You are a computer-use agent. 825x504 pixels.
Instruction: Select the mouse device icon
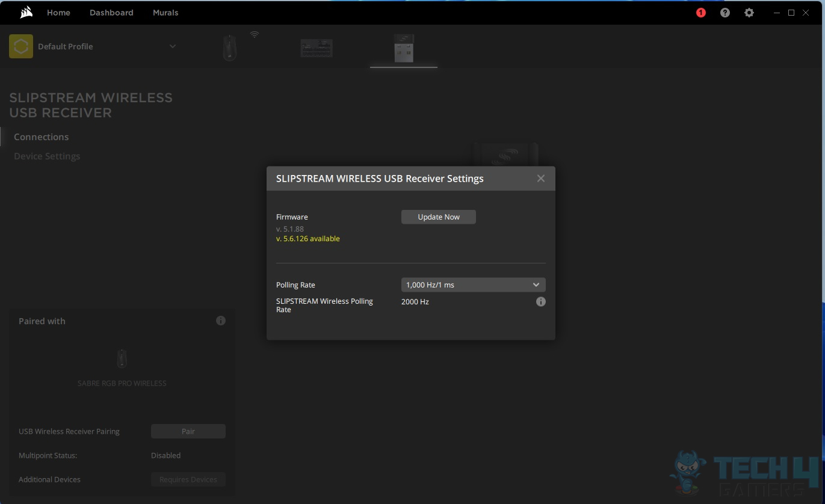point(229,48)
